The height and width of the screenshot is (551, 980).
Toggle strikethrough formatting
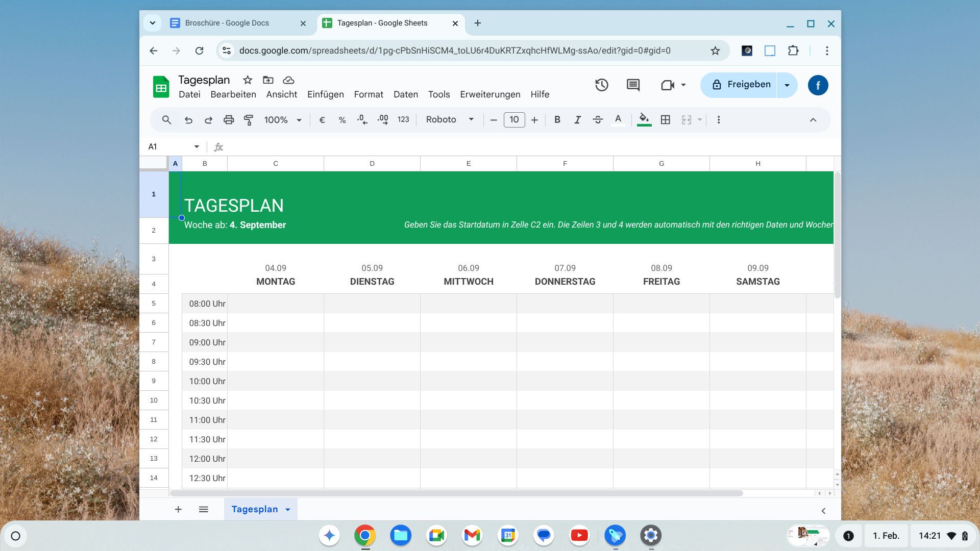[598, 120]
